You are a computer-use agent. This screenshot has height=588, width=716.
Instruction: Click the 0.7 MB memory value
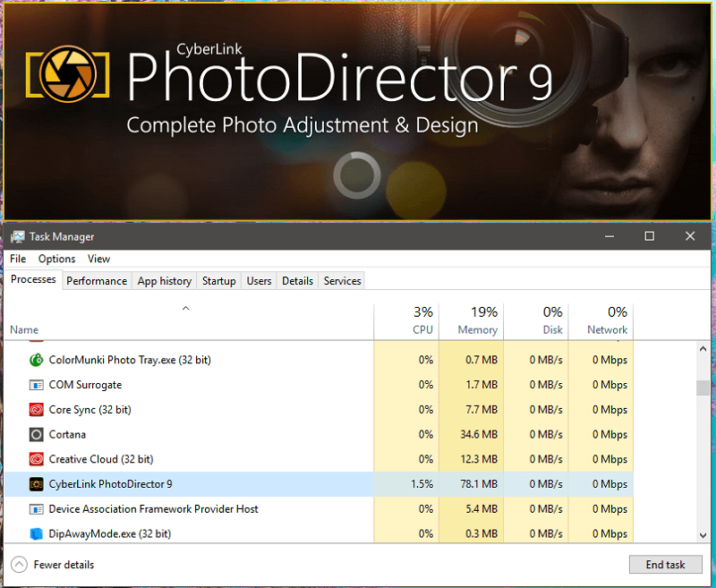coord(482,360)
